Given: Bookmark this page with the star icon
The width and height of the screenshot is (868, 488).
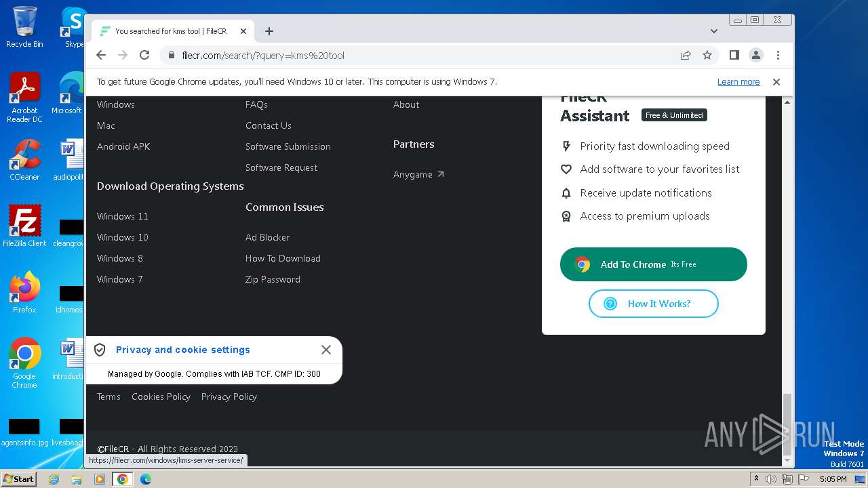Looking at the screenshot, I should click(707, 55).
